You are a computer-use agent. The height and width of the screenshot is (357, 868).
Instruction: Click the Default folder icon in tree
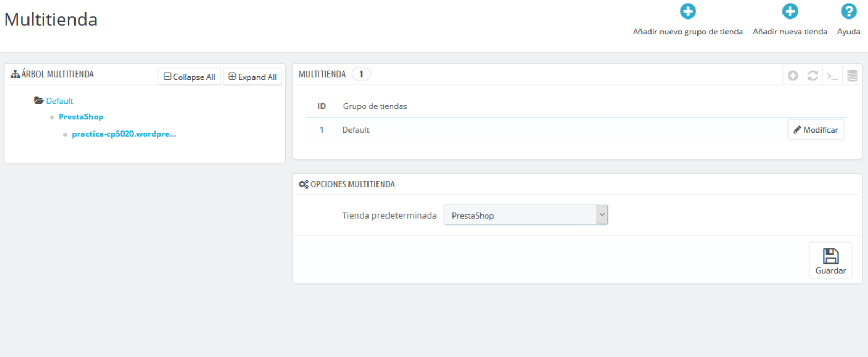pos(39,100)
